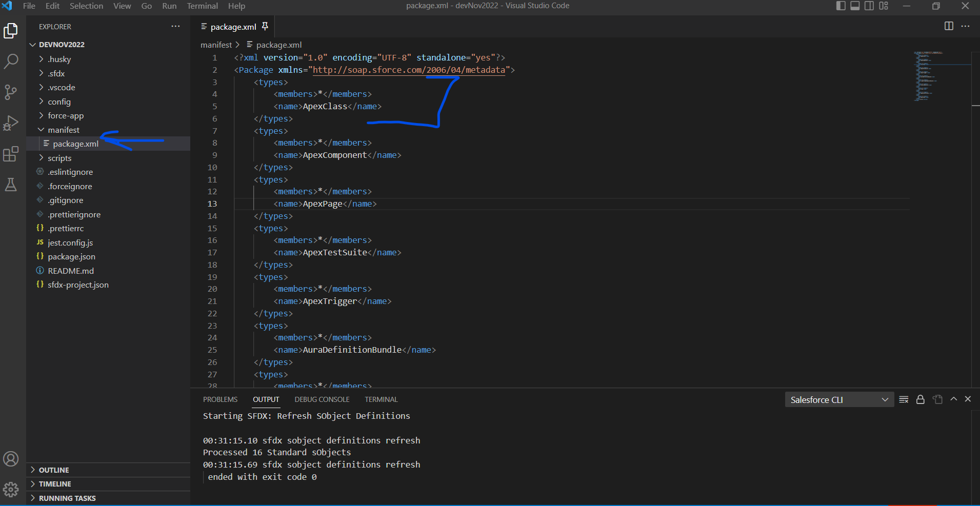Expand the .husky folder
The width and height of the screenshot is (980, 506).
click(108, 59)
